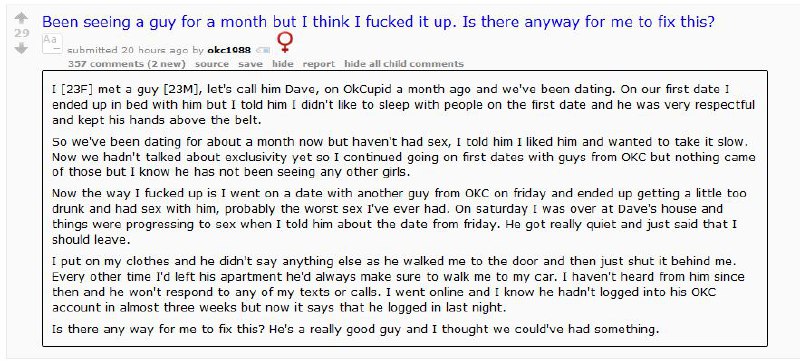The width and height of the screenshot is (800, 364).
Task: Click the paragraph about exclusivity and OKC dates
Action: tap(403, 156)
